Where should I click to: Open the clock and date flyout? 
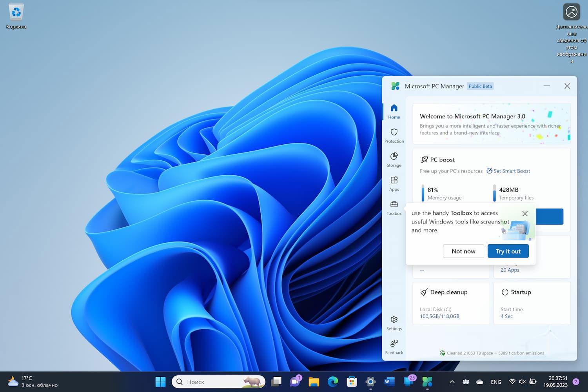555,381
